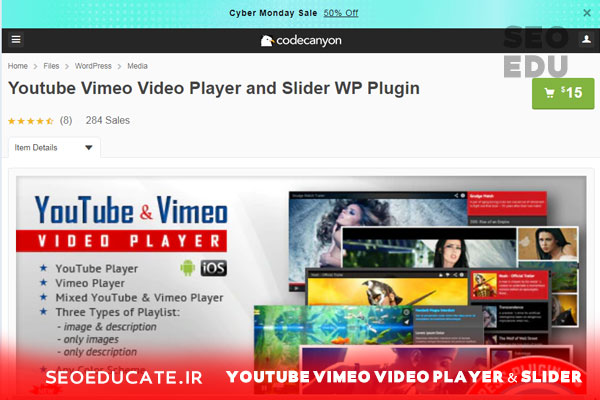The image size is (600, 400).
Task: Open the user account icon
Action: point(586,39)
